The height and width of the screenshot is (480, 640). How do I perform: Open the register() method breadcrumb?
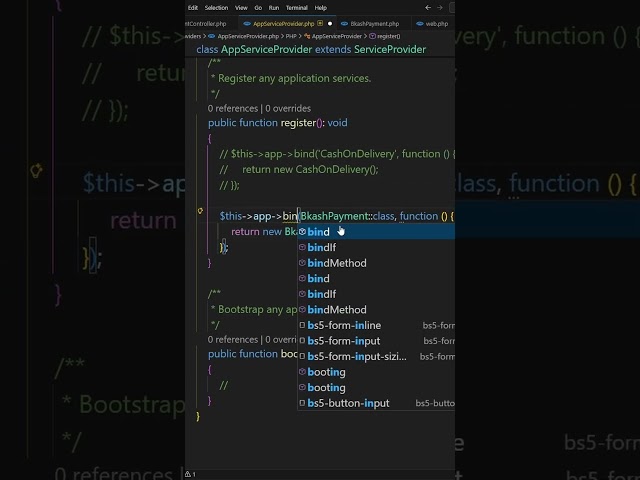tap(389, 36)
